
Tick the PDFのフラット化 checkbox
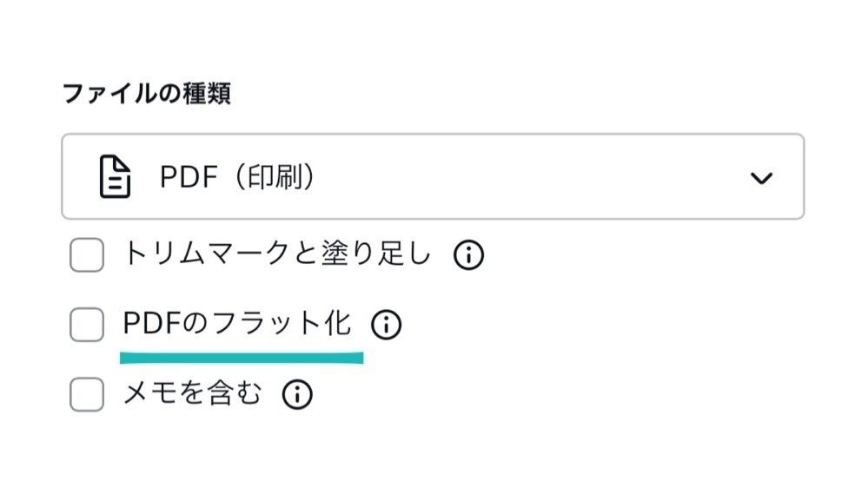pos(87,326)
